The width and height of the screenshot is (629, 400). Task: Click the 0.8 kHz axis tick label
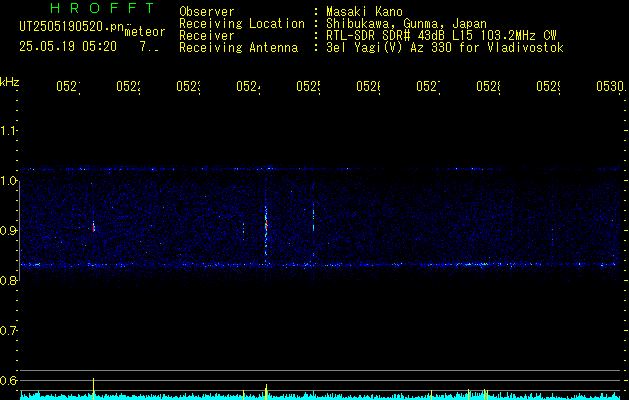click(x=8, y=280)
